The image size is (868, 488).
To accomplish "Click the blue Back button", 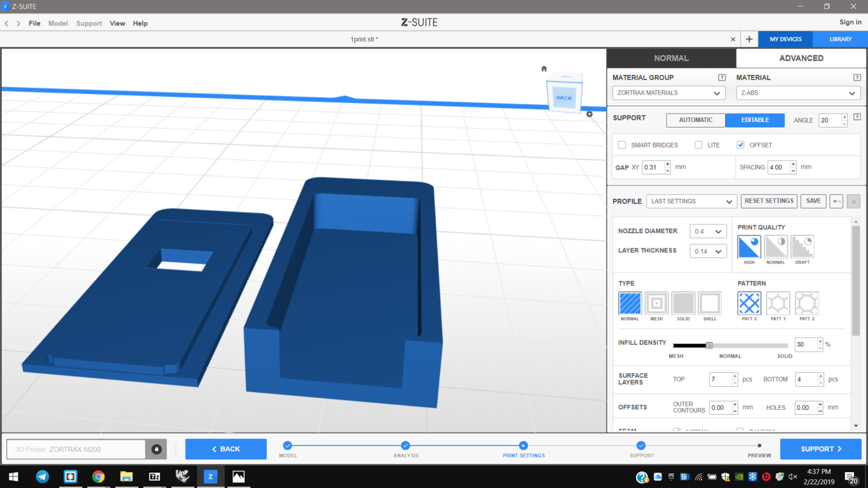I will 226,449.
